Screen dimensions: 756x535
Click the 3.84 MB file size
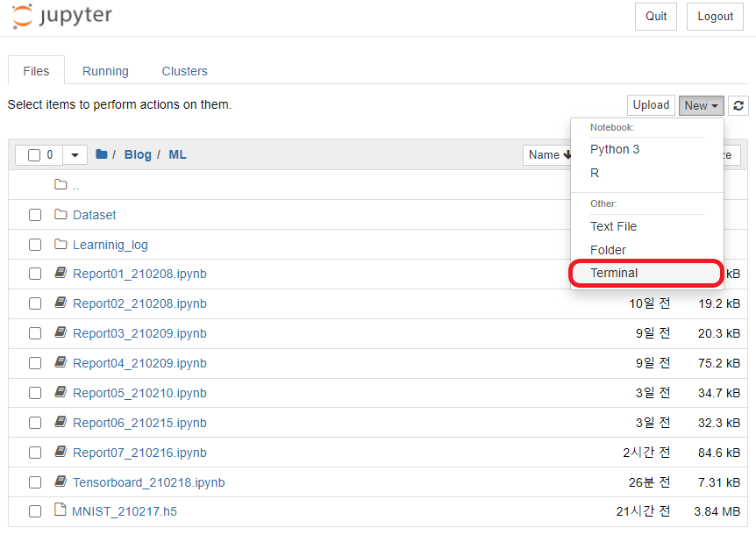coord(717,511)
